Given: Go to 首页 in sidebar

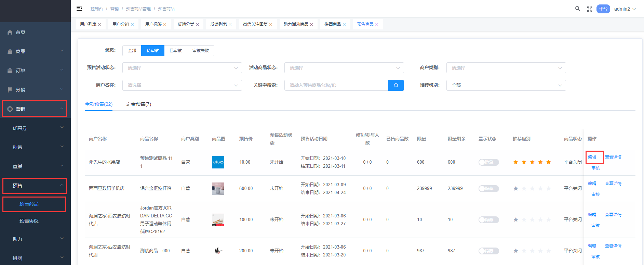Looking at the screenshot, I should coord(21,32).
